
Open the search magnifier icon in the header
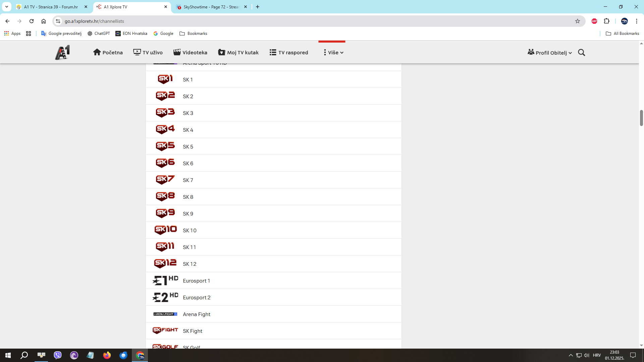click(x=582, y=53)
